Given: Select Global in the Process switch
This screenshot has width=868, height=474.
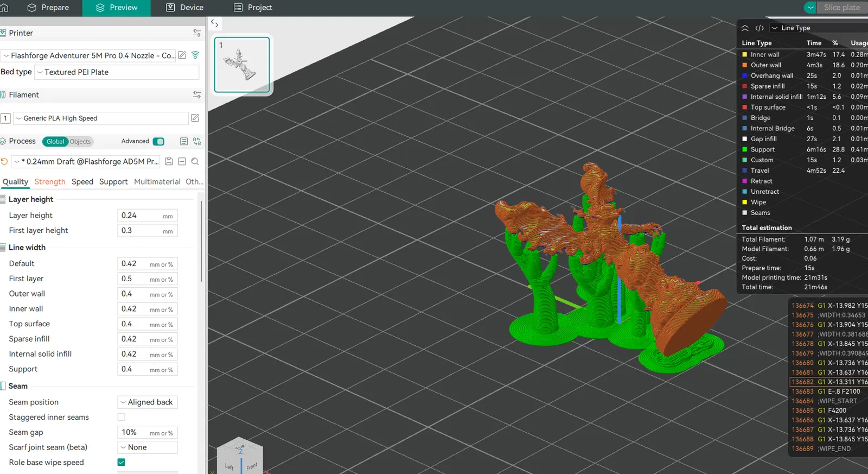Looking at the screenshot, I should click(x=55, y=142).
